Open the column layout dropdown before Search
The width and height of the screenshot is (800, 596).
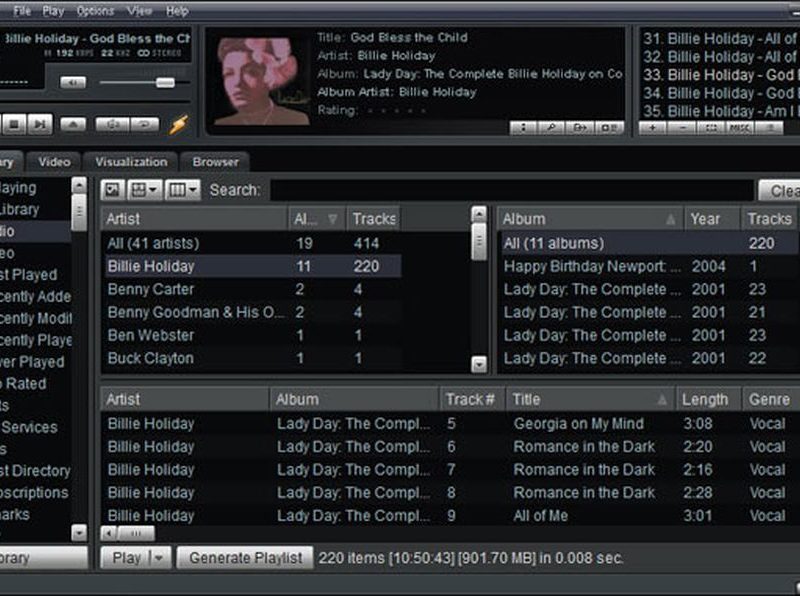(x=183, y=190)
